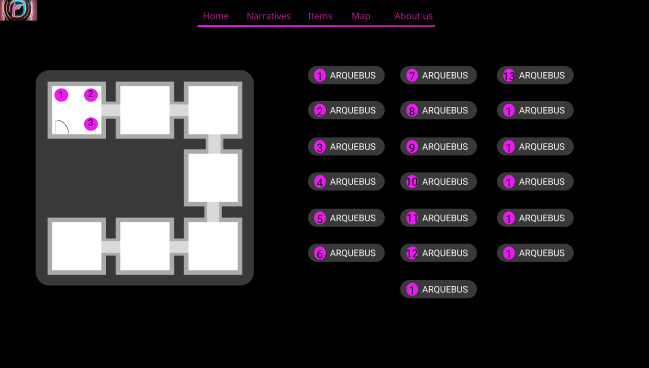Select marker 2 on the room map

(x=91, y=95)
